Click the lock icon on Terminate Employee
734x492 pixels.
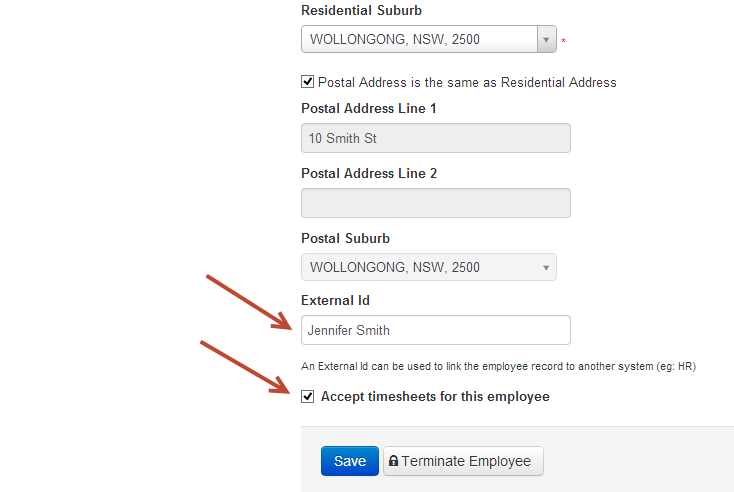coord(394,461)
